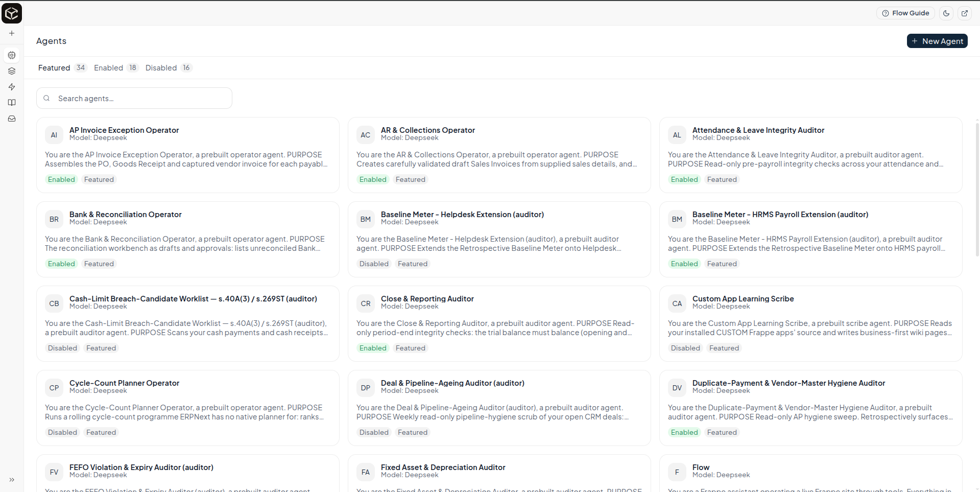Click the CR avatar of Close & Reporting Auditor
Screen dimensions: 980x492
coord(366,303)
